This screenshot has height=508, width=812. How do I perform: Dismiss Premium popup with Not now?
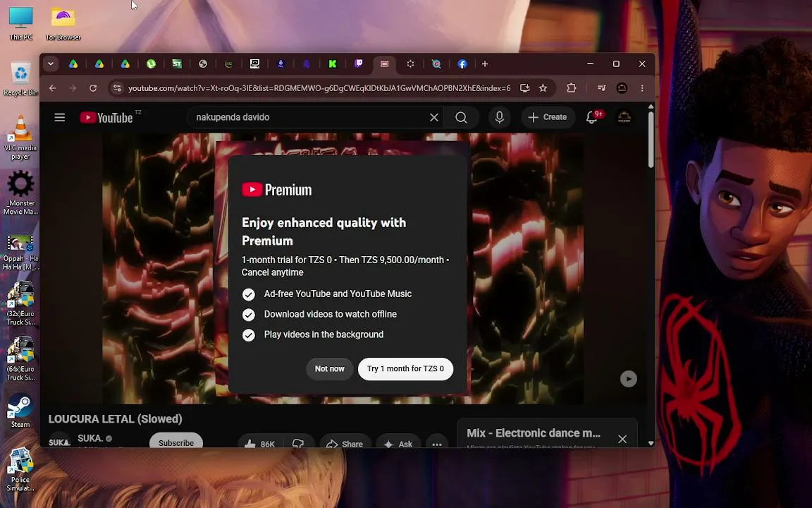[x=329, y=369]
